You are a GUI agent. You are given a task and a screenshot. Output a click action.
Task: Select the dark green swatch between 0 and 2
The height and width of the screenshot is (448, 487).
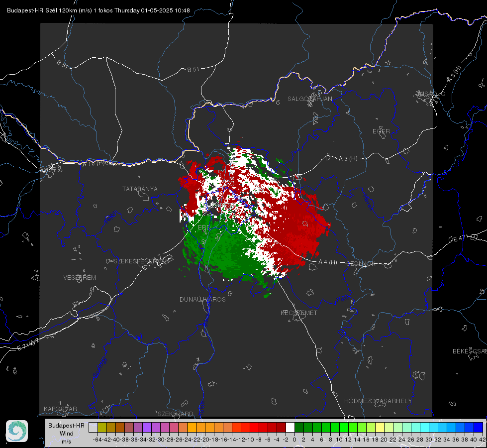(x=299, y=427)
